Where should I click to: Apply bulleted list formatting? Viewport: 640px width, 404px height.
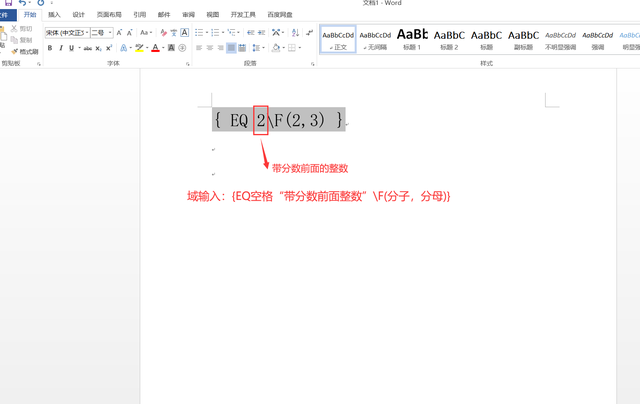click(x=200, y=32)
